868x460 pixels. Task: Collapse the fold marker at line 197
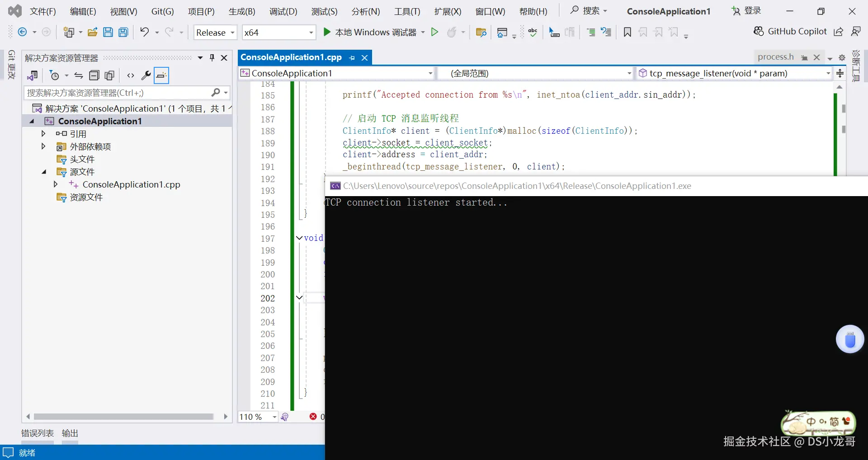(x=299, y=238)
